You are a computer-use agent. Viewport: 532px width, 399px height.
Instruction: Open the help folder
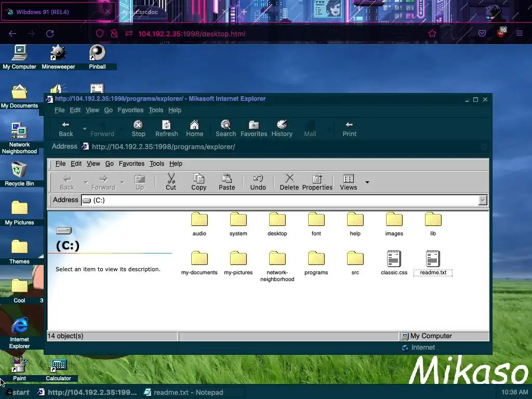355,224
